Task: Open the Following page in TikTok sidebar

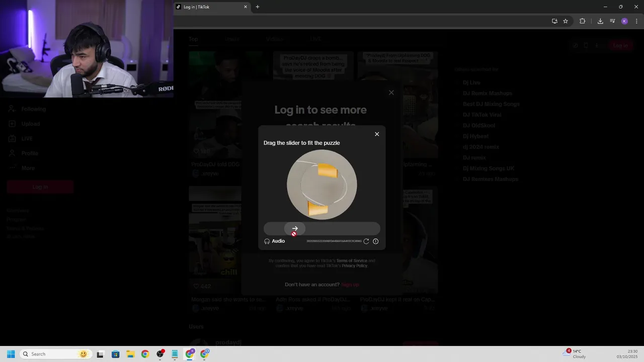Action: point(28,109)
